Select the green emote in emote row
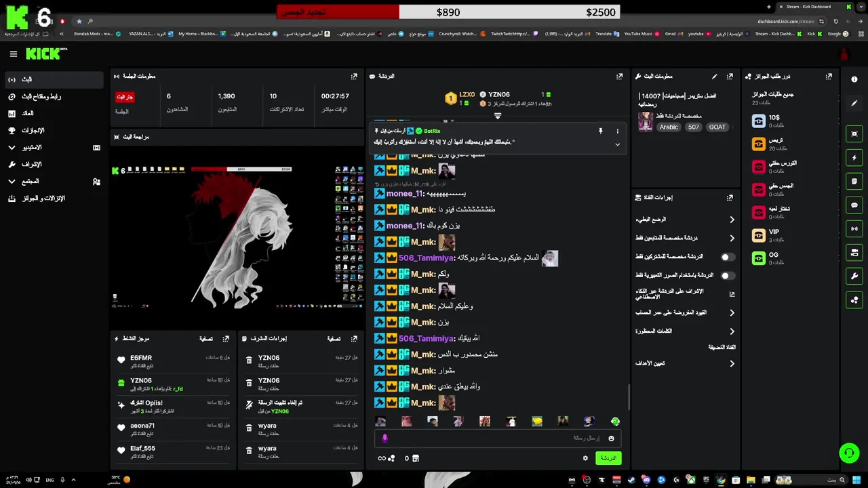This screenshot has width=868, height=488. tap(615, 422)
